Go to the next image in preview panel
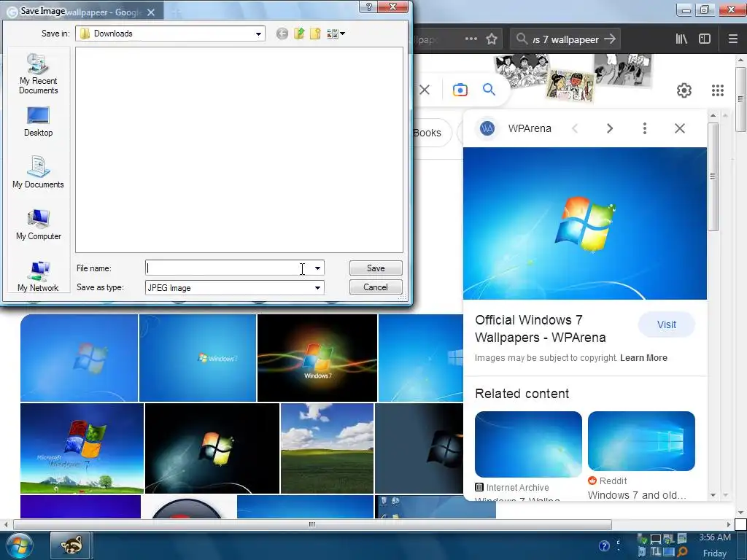Screen dimensions: 747x560 click(x=610, y=128)
